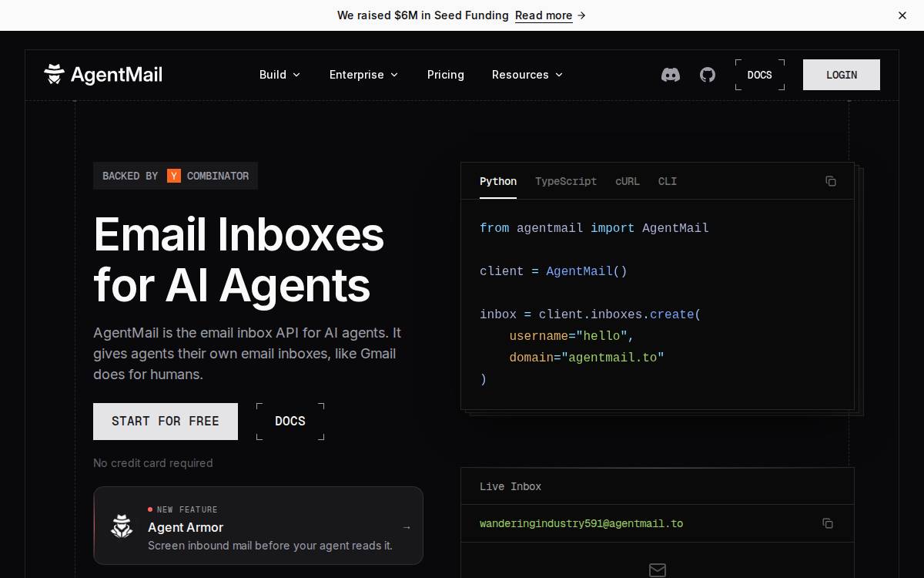Click the 'We raised $6M in Seed Funding' text
924x578 pixels.
coord(423,15)
